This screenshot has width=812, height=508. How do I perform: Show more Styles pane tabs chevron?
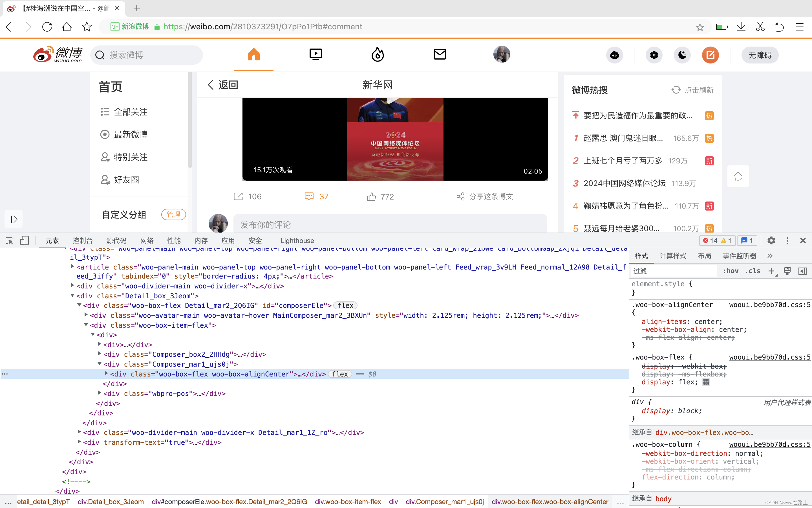point(770,256)
